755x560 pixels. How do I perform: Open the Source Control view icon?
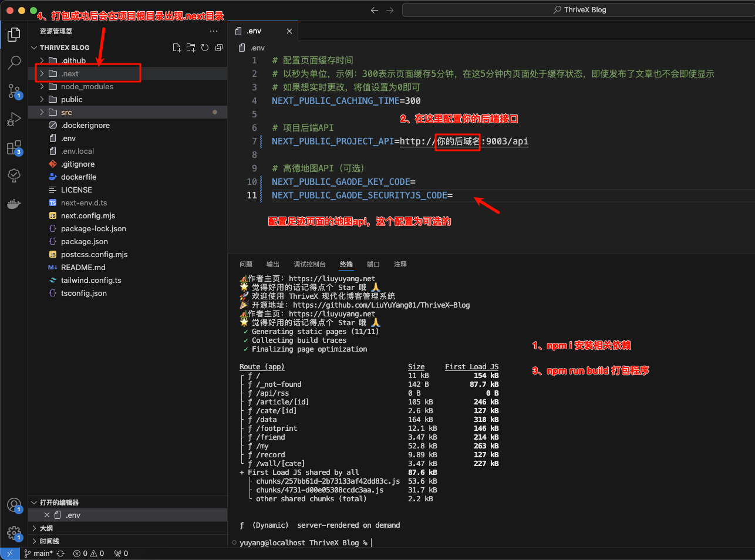[x=14, y=91]
